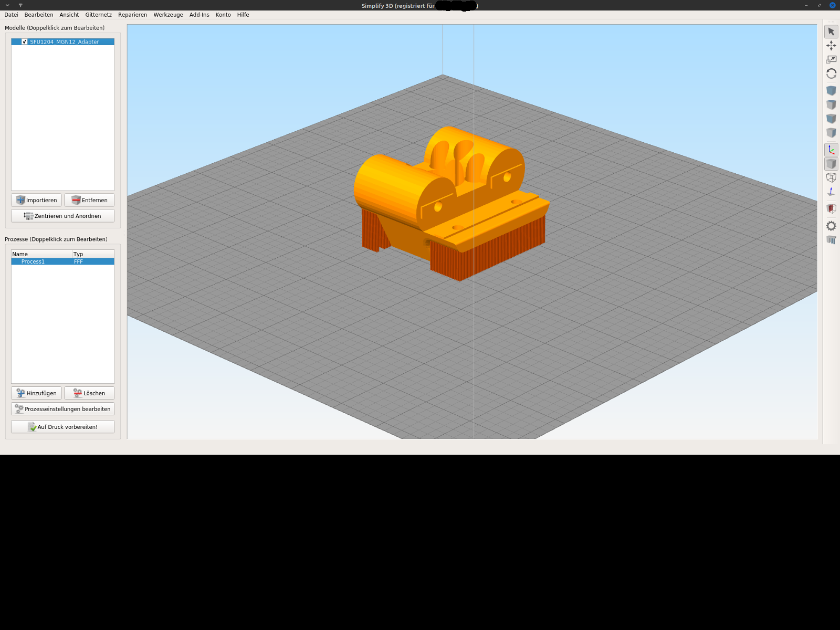Switch to the top-highlighted cube view
Screen dimensions: 840x630
click(831, 105)
